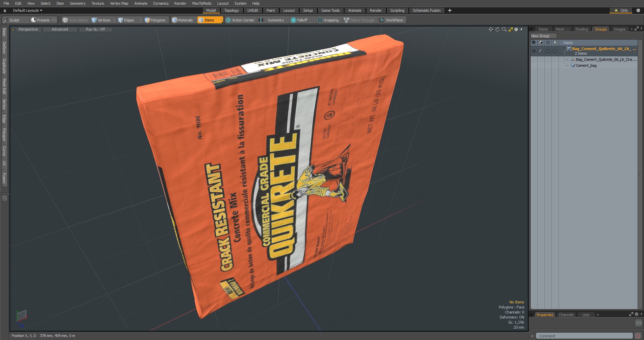
Task: Click the viewport pan (move) icon
Action: point(491,30)
